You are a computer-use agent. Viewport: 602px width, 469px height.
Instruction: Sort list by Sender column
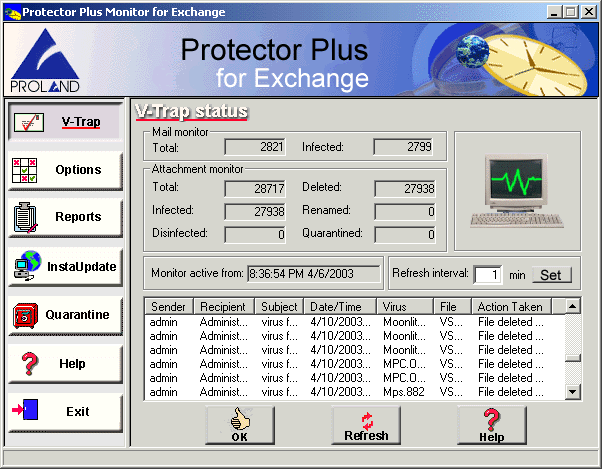pyautogui.click(x=169, y=307)
